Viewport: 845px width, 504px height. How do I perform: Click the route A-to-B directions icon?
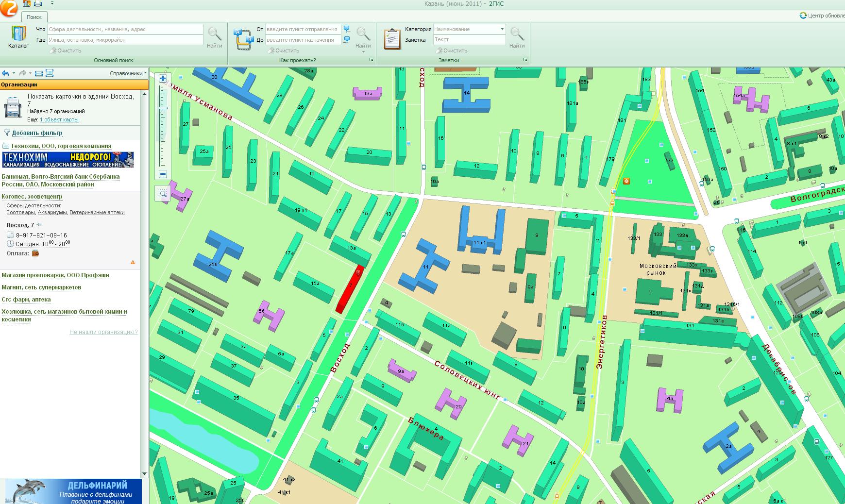click(244, 39)
